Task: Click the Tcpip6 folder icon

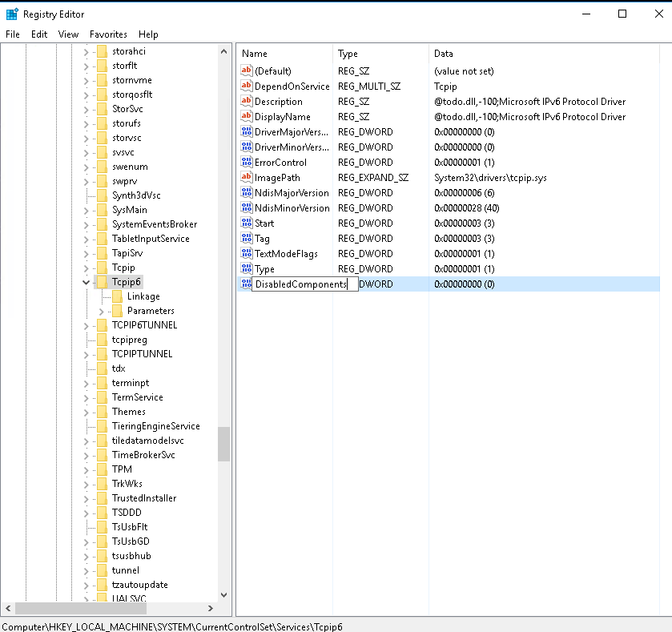Action: click(x=102, y=282)
